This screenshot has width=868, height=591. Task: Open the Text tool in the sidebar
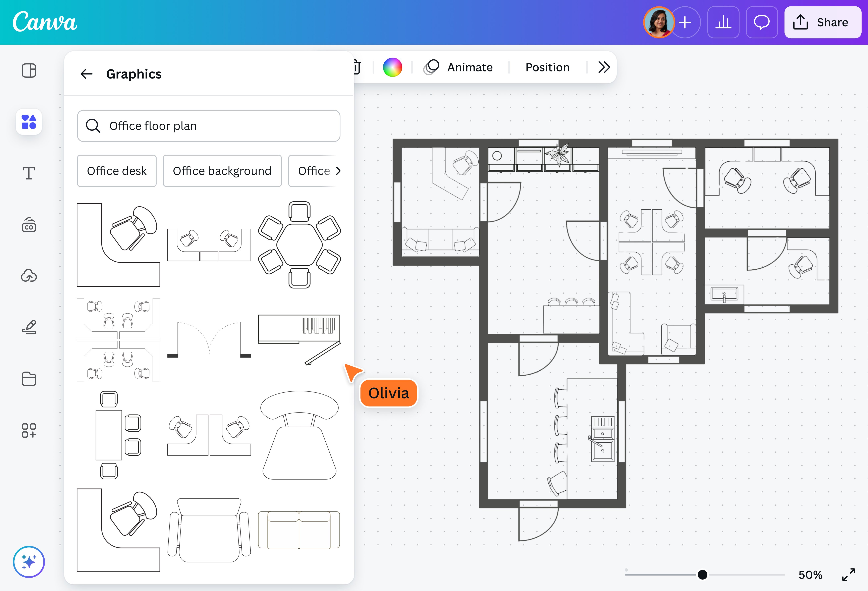29,173
